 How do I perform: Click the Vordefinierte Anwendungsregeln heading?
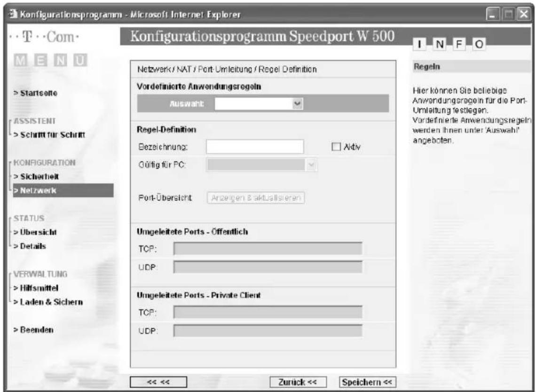tap(199, 87)
